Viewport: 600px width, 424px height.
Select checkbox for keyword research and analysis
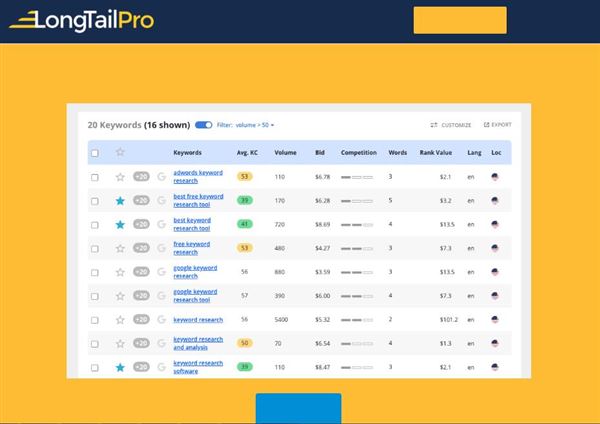tap(95, 344)
